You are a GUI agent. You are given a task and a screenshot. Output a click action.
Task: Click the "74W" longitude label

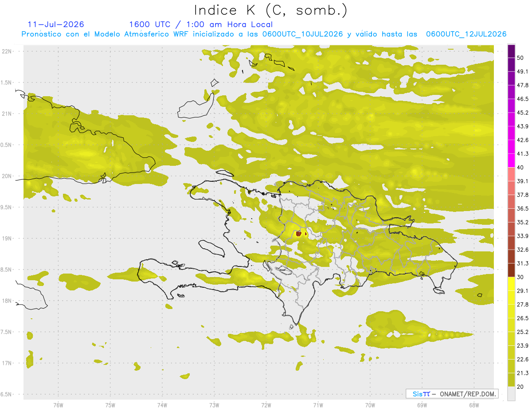click(162, 405)
